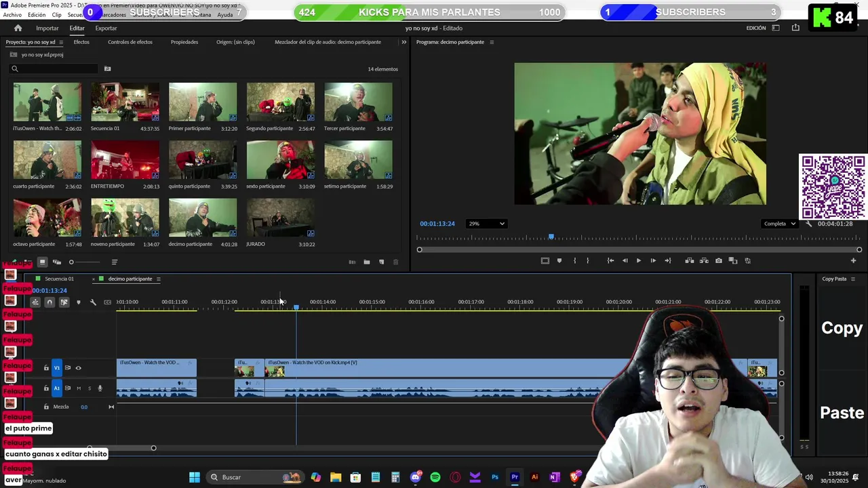Click the program monitor zoom scrollbar
The height and width of the screenshot is (488, 868).
coord(639,249)
